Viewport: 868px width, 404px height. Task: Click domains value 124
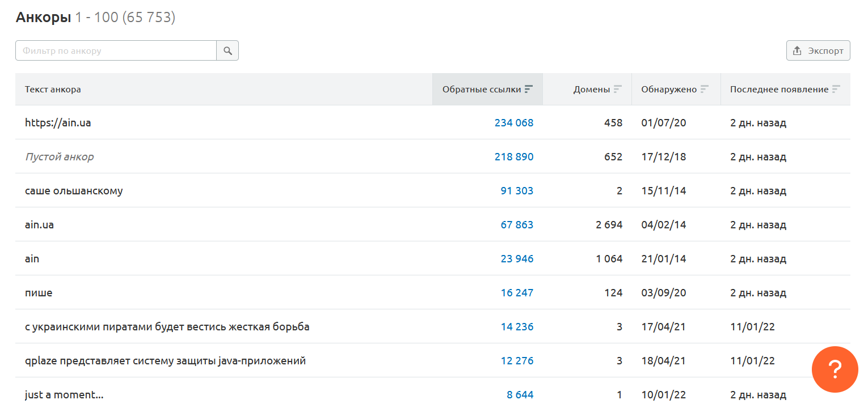(613, 292)
